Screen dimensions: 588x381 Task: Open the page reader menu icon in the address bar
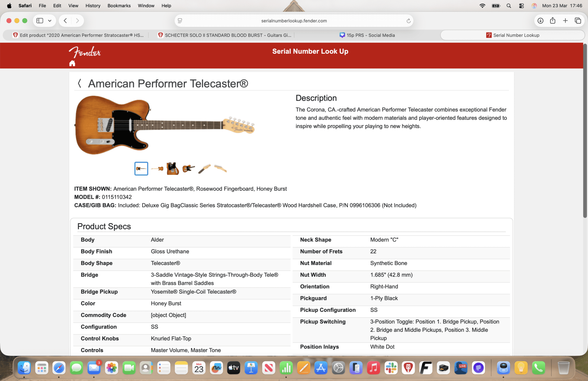point(180,21)
